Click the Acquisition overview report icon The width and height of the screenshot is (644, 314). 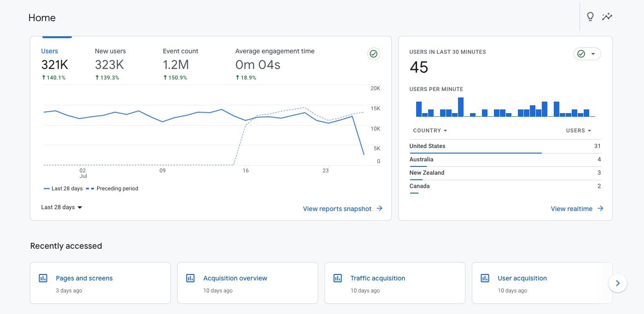(190, 278)
